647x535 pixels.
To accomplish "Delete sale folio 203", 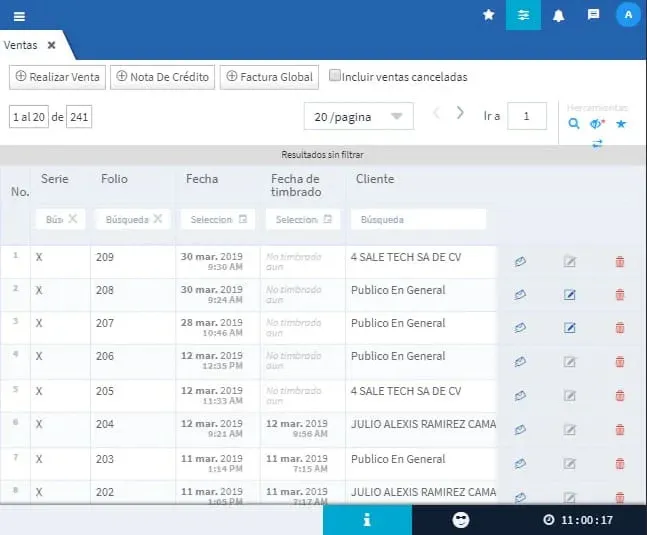I will coord(620,464).
